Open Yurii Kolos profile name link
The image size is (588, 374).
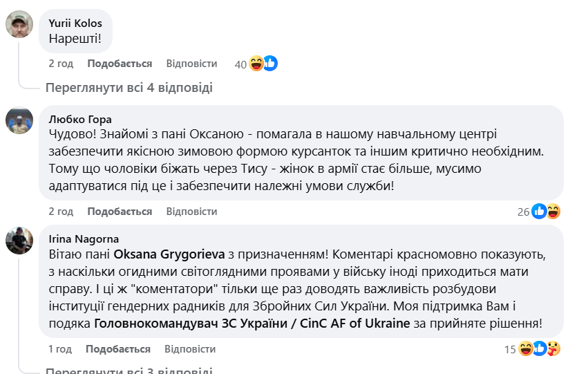75,23
